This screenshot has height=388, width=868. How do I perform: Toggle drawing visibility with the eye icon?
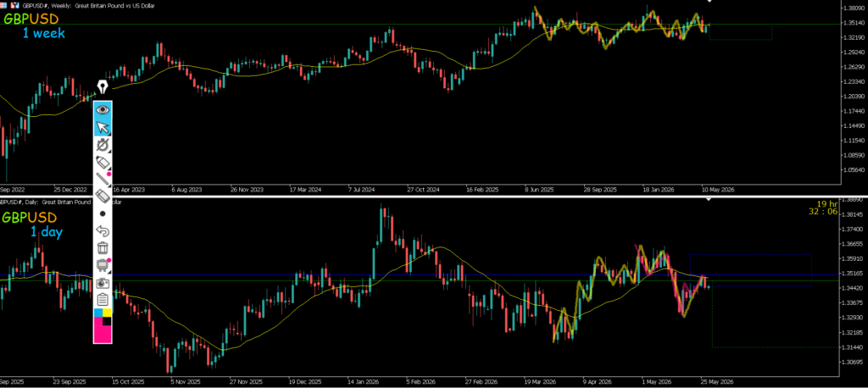coord(103,109)
